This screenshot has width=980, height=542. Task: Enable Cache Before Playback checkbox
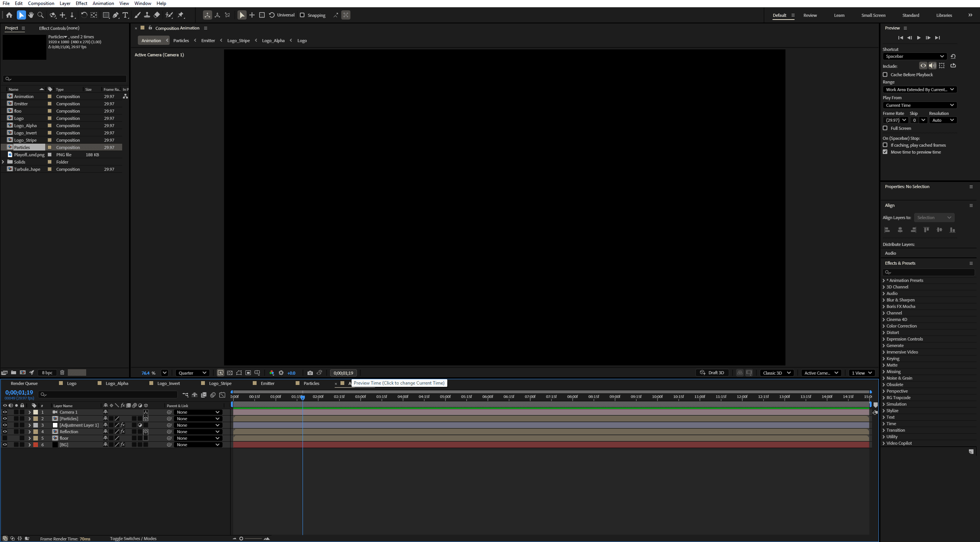coord(885,75)
